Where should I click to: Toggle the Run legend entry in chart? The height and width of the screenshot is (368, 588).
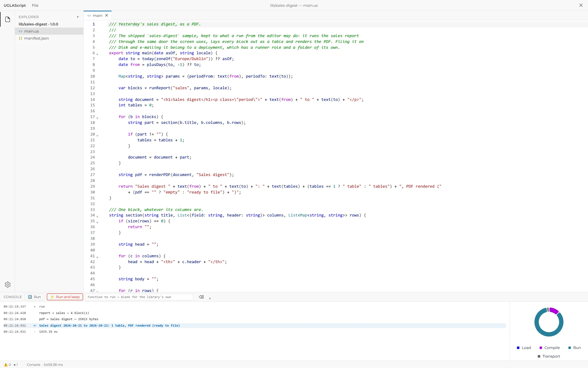click(x=575, y=348)
